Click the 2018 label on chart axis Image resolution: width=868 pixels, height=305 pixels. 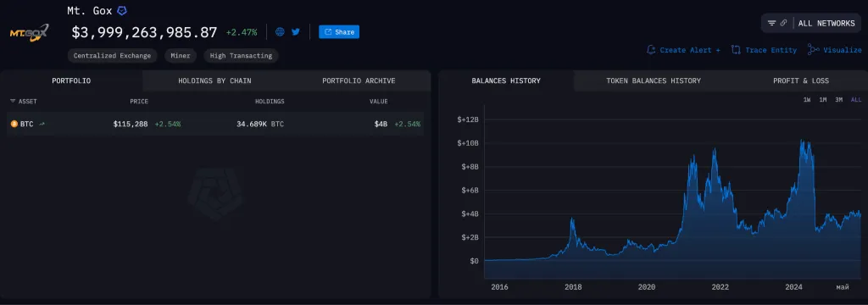pos(573,286)
